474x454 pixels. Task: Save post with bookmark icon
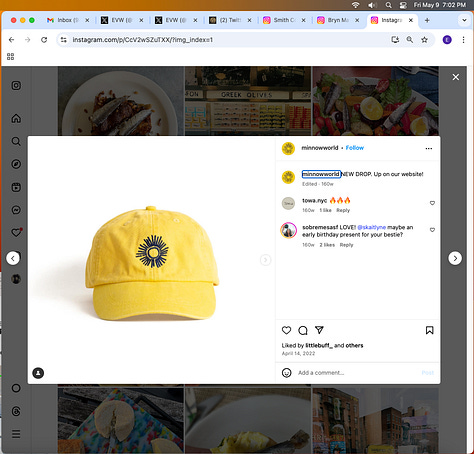coord(429,330)
